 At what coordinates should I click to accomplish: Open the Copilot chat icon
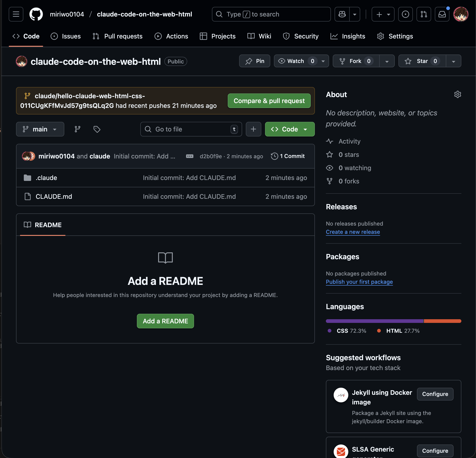[x=342, y=14]
